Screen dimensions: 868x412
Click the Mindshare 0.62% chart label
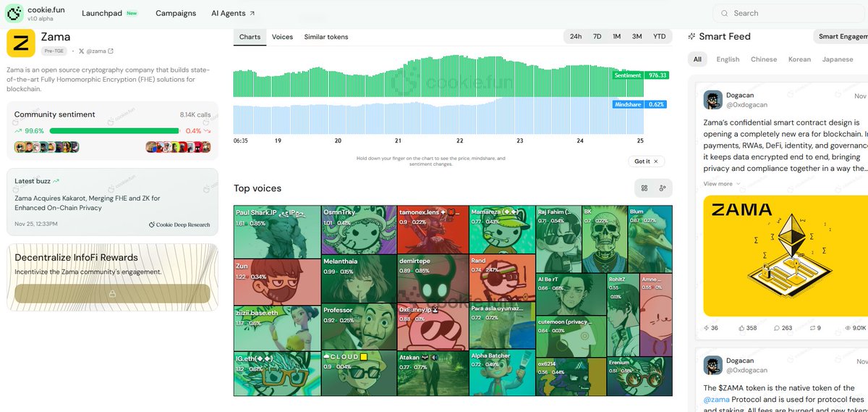pos(639,104)
